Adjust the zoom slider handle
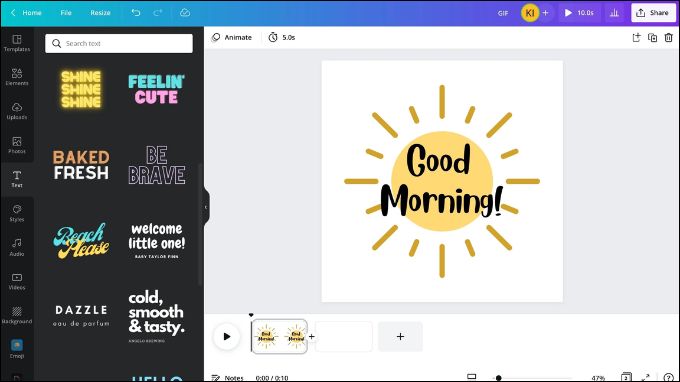The width and height of the screenshot is (680, 382). click(499, 378)
